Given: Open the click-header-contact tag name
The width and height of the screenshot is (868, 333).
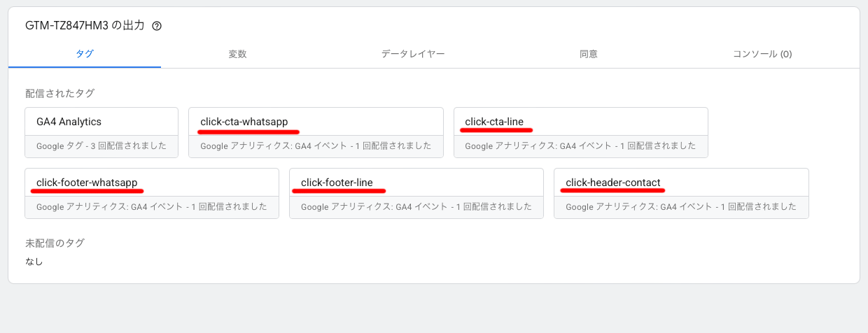Looking at the screenshot, I should pos(613,183).
